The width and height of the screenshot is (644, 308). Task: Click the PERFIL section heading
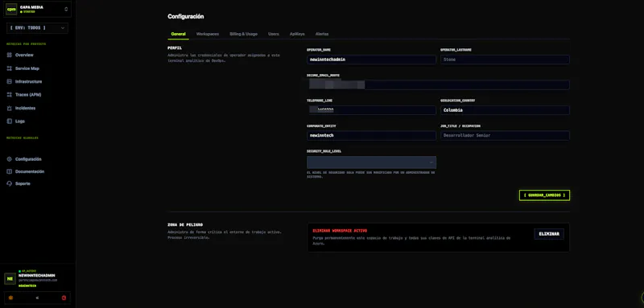tap(175, 48)
